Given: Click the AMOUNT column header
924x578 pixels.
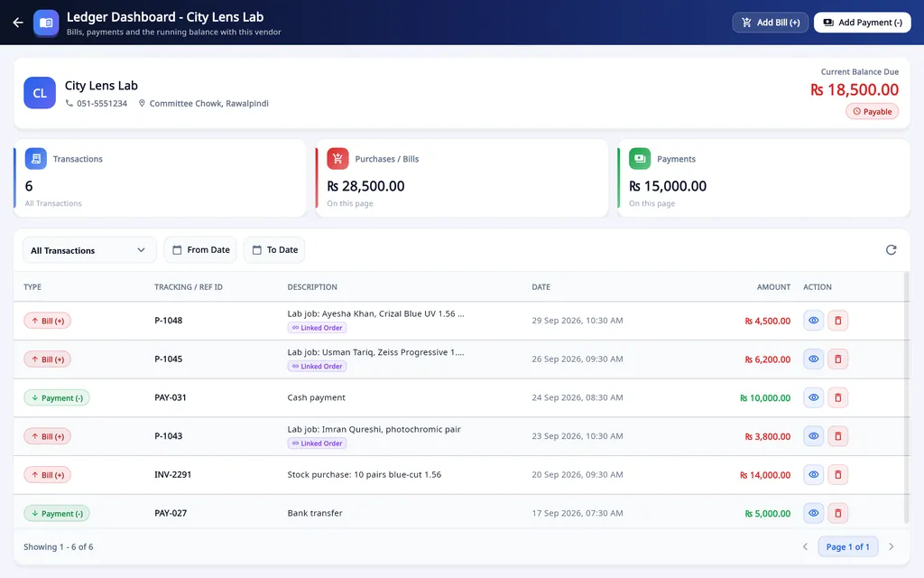Looking at the screenshot, I should click(773, 287).
